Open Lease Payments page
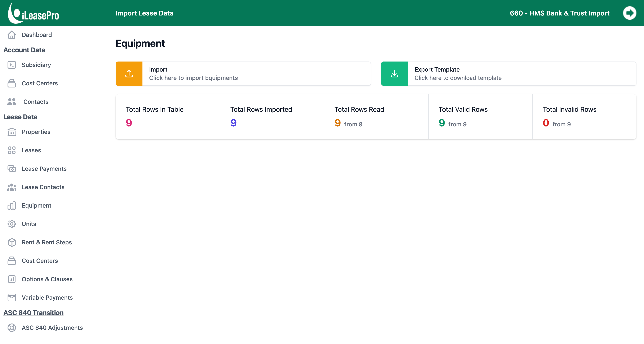 click(44, 169)
